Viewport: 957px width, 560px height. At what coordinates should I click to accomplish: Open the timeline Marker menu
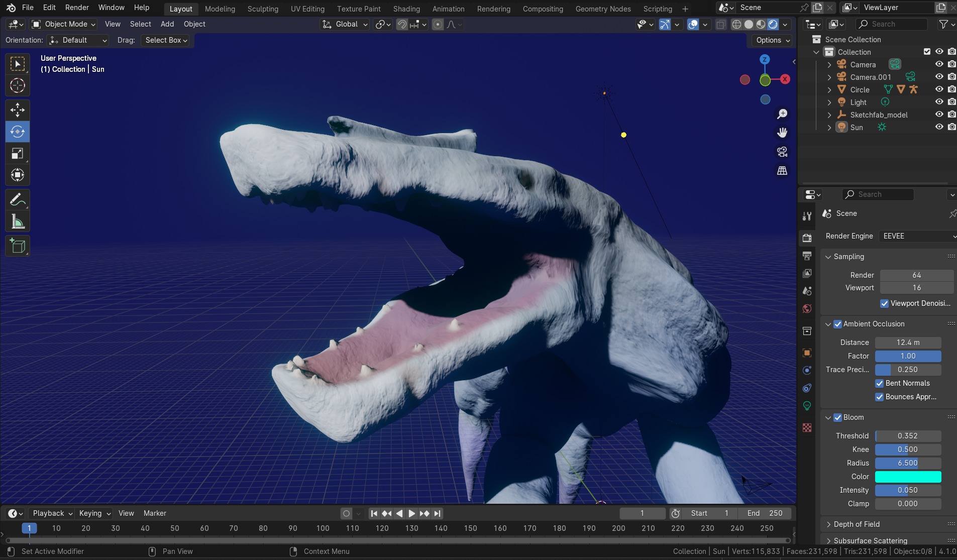[x=155, y=513]
